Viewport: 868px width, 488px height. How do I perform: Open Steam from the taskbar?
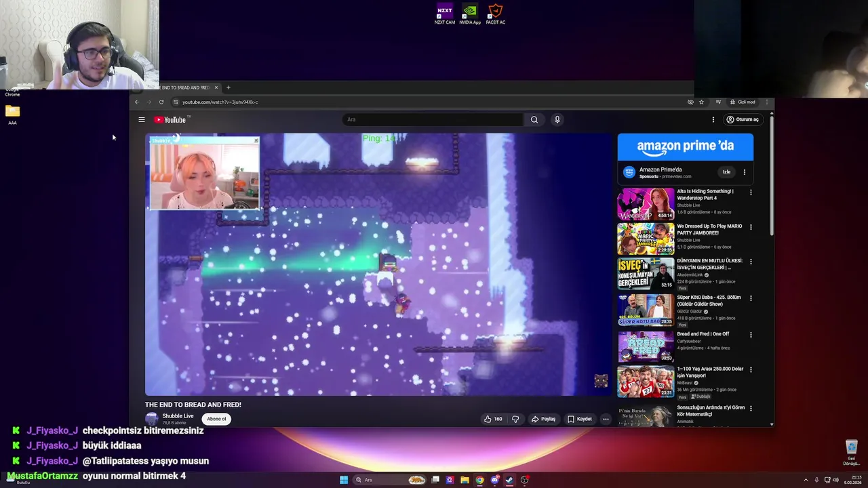coord(509,480)
